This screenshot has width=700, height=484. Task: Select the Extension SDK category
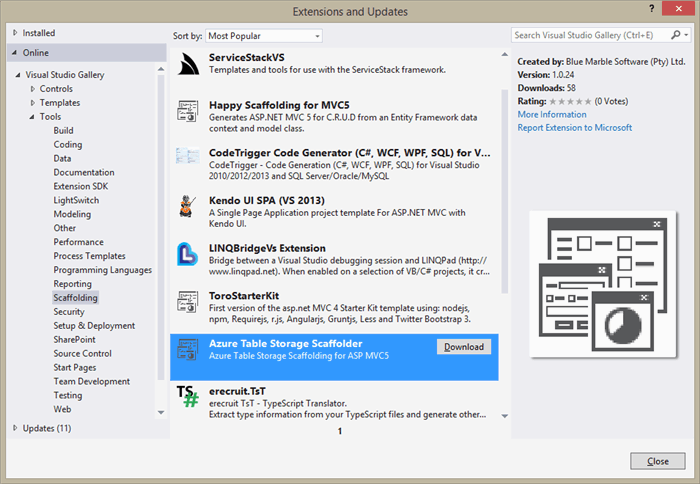pos(81,186)
